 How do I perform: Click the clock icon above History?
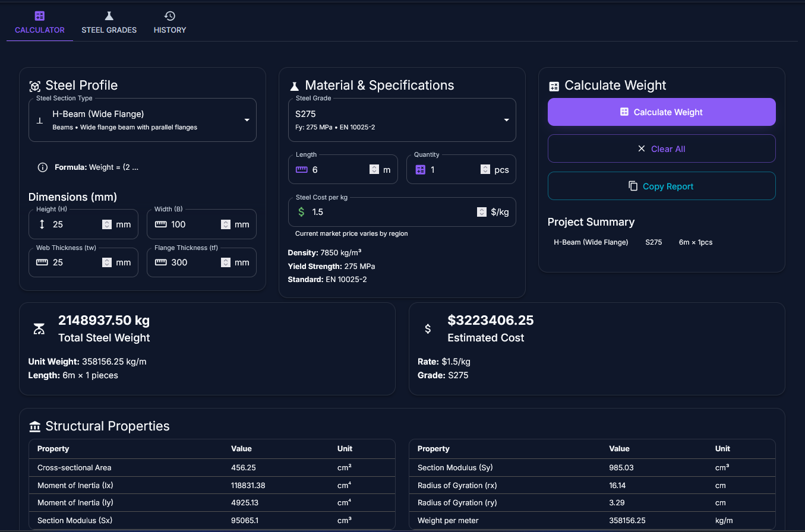(170, 16)
